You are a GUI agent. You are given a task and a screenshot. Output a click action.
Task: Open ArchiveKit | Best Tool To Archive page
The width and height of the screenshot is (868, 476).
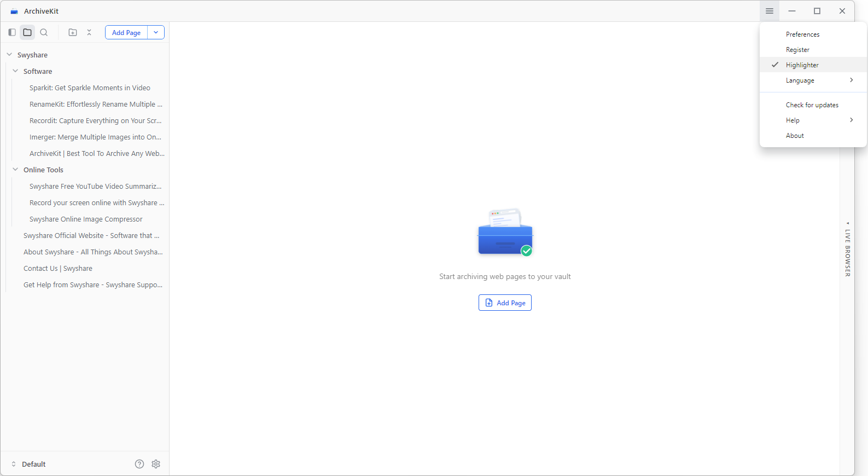[97, 153]
